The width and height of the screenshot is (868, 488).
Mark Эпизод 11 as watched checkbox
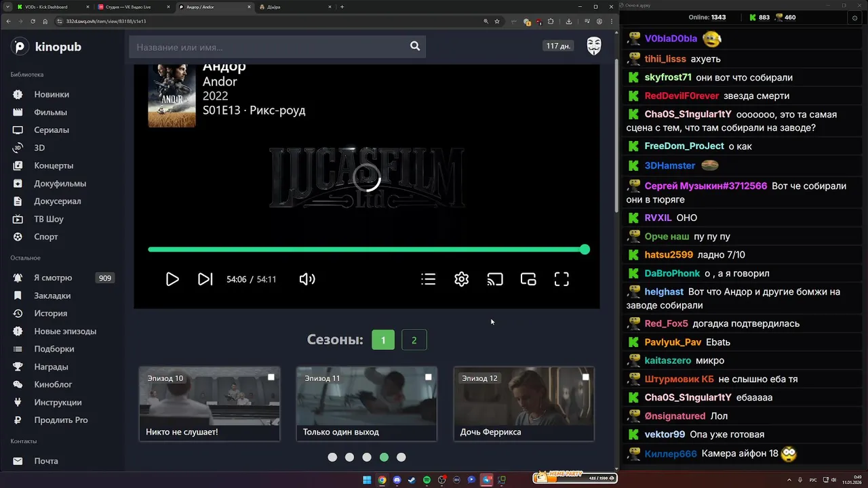[x=429, y=377]
